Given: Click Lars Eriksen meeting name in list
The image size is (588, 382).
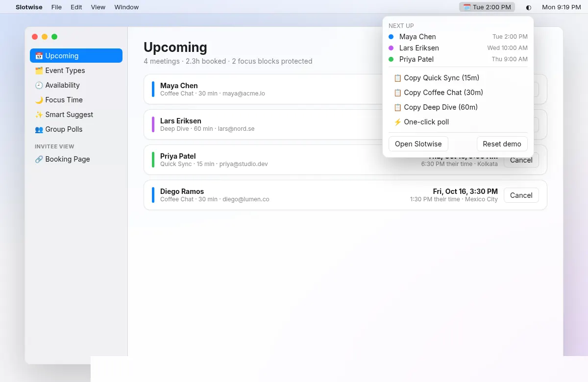Looking at the screenshot, I should [x=181, y=121].
